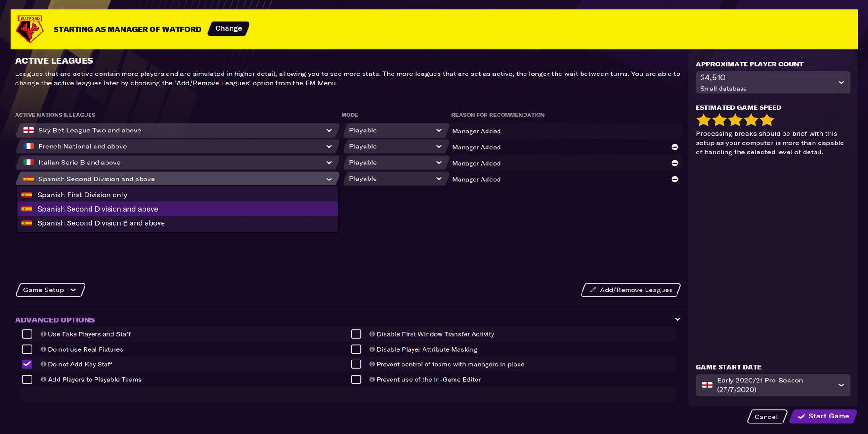The height and width of the screenshot is (434, 868).
Task: Open the Game Setup menu
Action: tap(49, 290)
